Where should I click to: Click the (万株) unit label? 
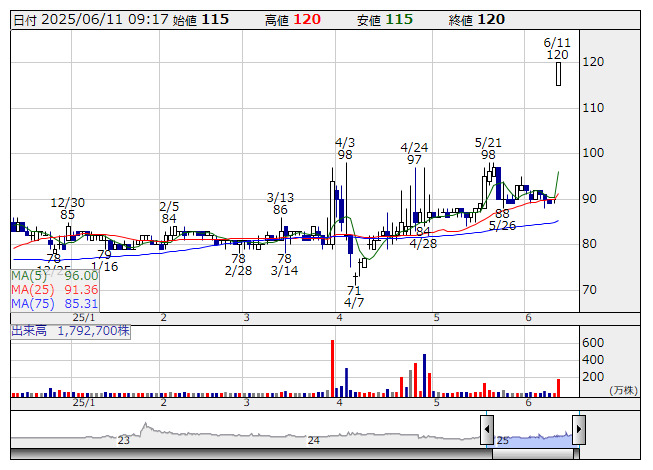pos(623,390)
